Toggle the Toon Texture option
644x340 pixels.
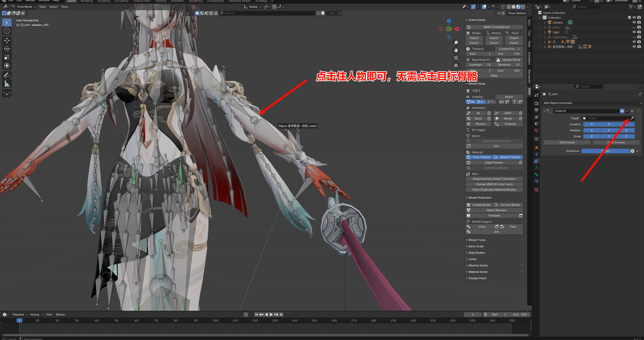479,157
